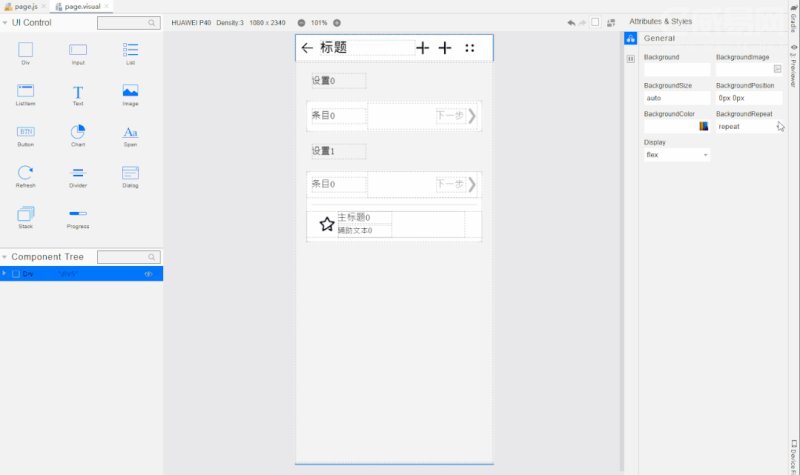Click the four-dot menu icon in preview
Image resolution: width=800 pixels, height=475 pixels.
pos(470,48)
